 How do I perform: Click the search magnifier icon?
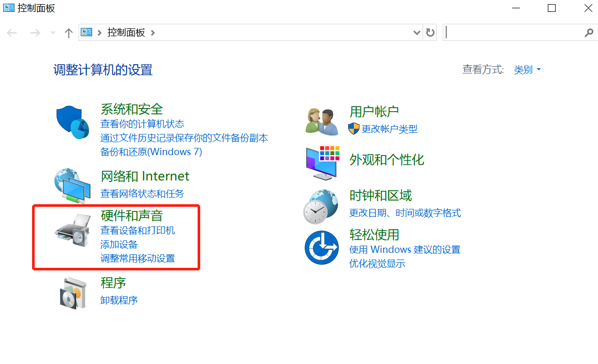point(589,33)
